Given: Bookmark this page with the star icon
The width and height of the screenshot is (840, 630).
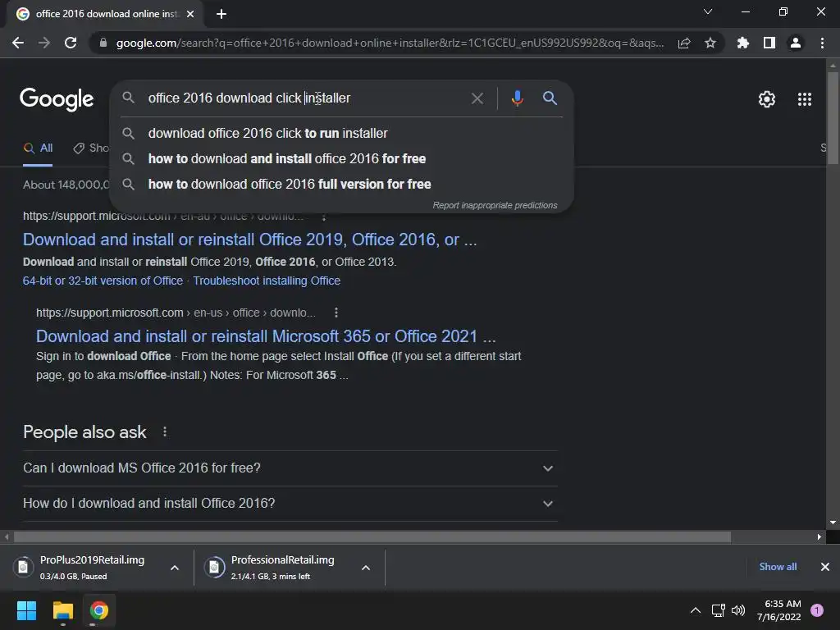Looking at the screenshot, I should pos(710,43).
